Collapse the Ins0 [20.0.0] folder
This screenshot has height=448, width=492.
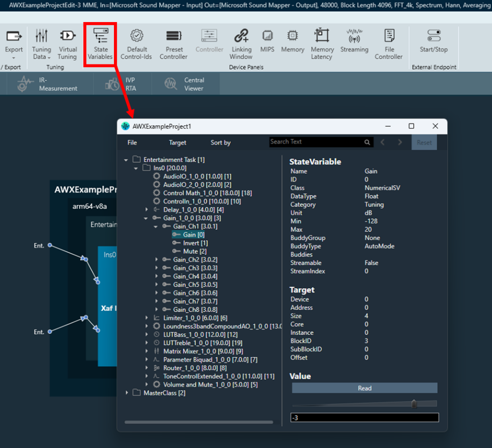tap(136, 168)
